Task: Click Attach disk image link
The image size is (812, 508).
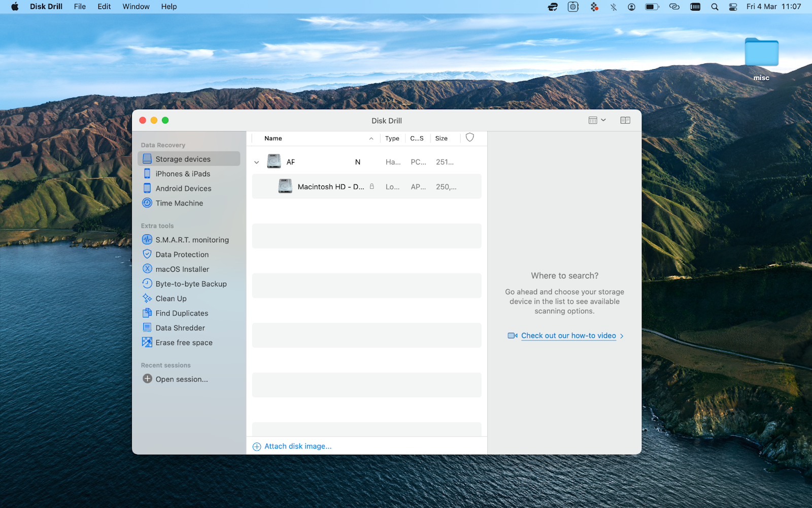Action: click(x=297, y=446)
